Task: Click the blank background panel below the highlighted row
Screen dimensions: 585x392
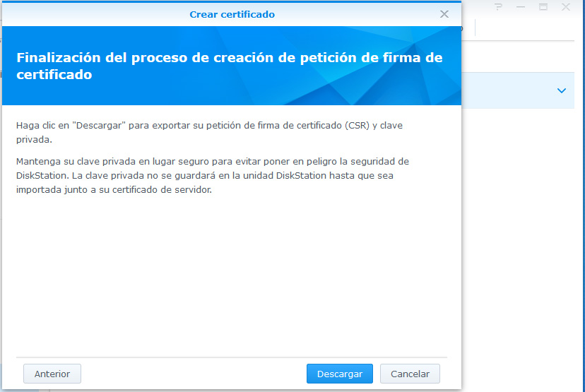Action: coord(523,240)
